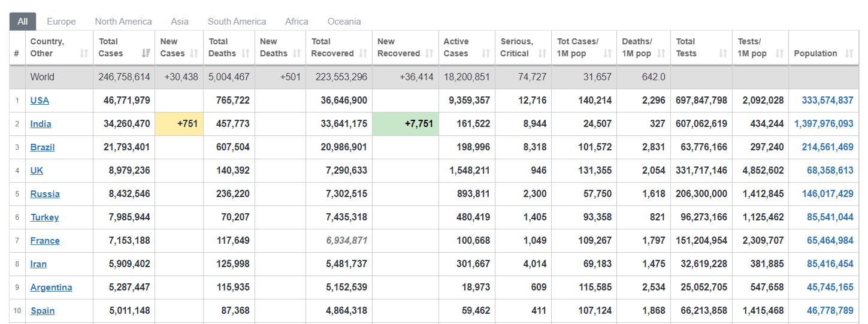
Task: Sort by Deaths/1M pop arrow icon
Action: pos(661,53)
